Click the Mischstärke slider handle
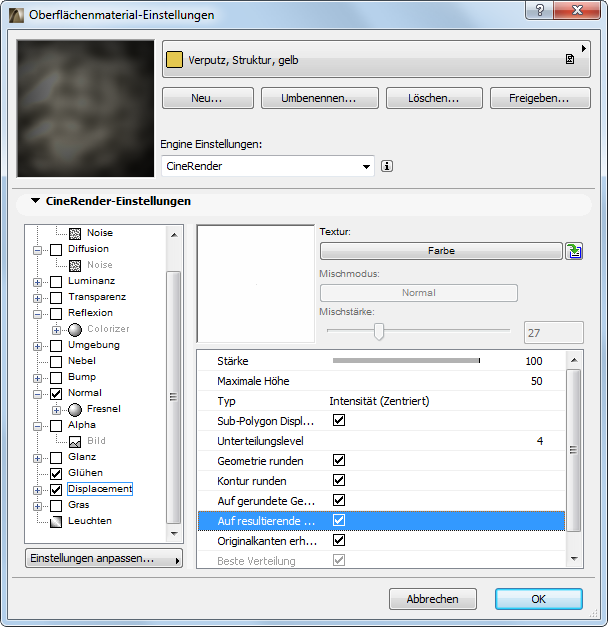This screenshot has width=608, height=627. point(378,331)
